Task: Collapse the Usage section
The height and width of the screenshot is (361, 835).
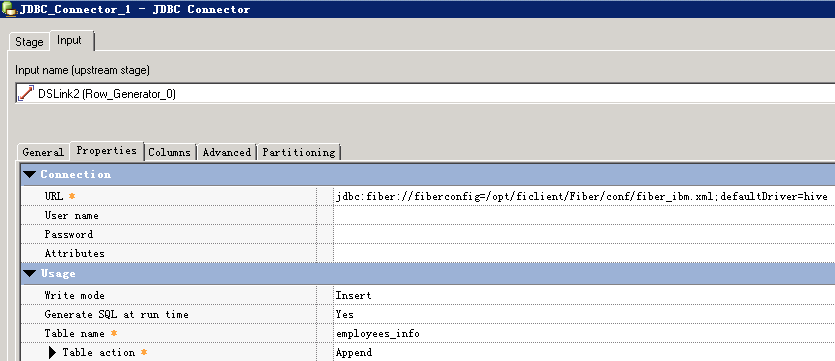Action: pos(29,274)
